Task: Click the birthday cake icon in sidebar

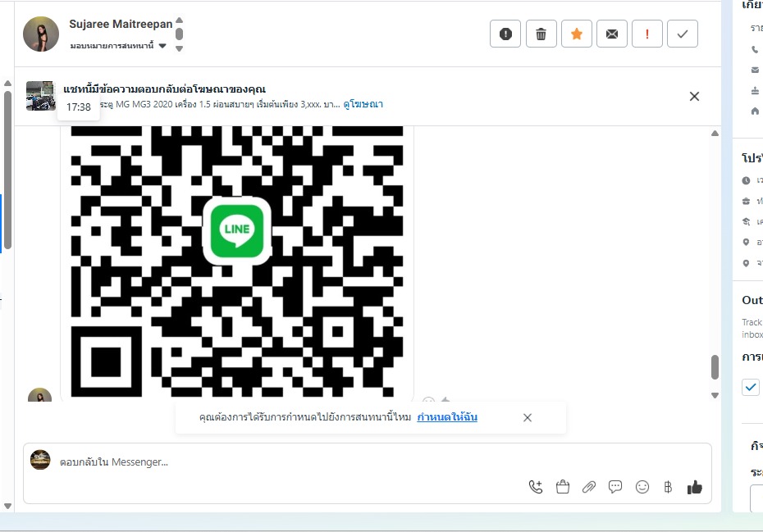Action: click(755, 90)
